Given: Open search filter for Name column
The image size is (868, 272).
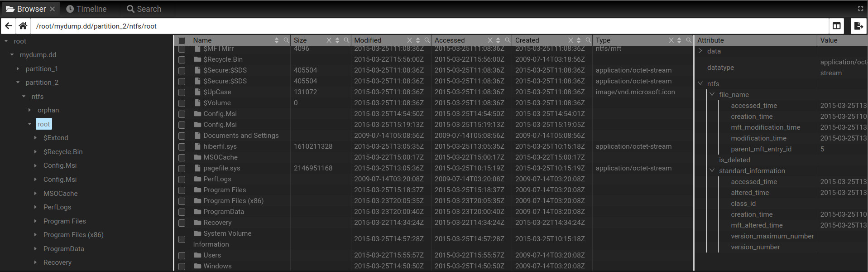Looking at the screenshot, I should tap(286, 40).
